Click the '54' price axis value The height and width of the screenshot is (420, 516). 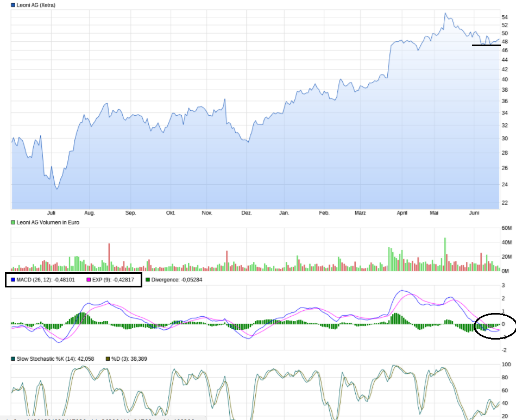505,17
